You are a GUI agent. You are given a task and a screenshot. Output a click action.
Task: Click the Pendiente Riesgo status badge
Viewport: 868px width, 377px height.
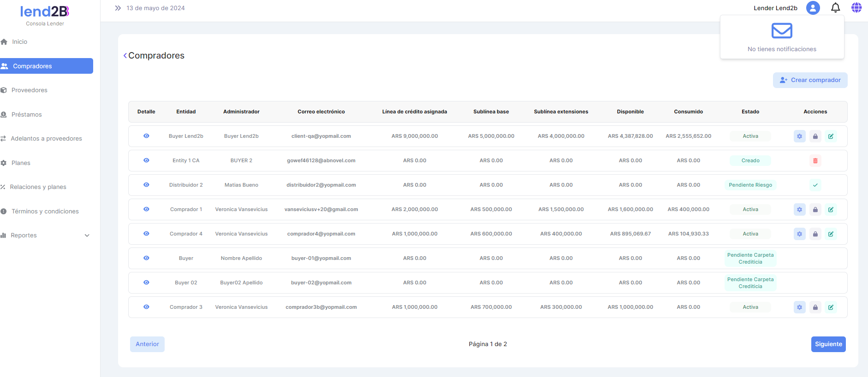pos(750,185)
